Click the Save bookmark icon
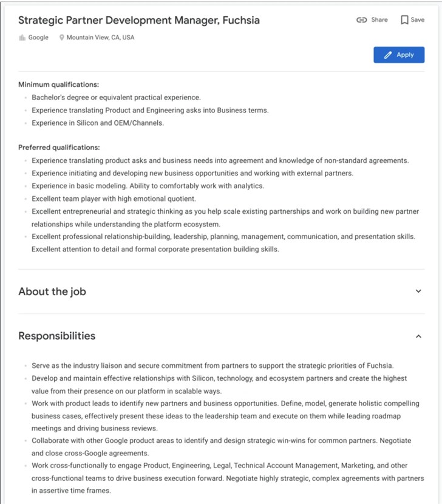442x504 pixels. (405, 20)
